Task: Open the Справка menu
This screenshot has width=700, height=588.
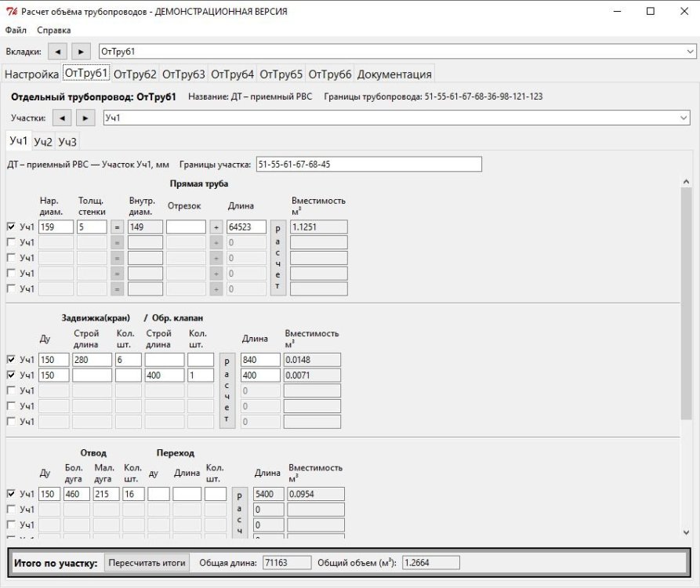Action: click(53, 30)
